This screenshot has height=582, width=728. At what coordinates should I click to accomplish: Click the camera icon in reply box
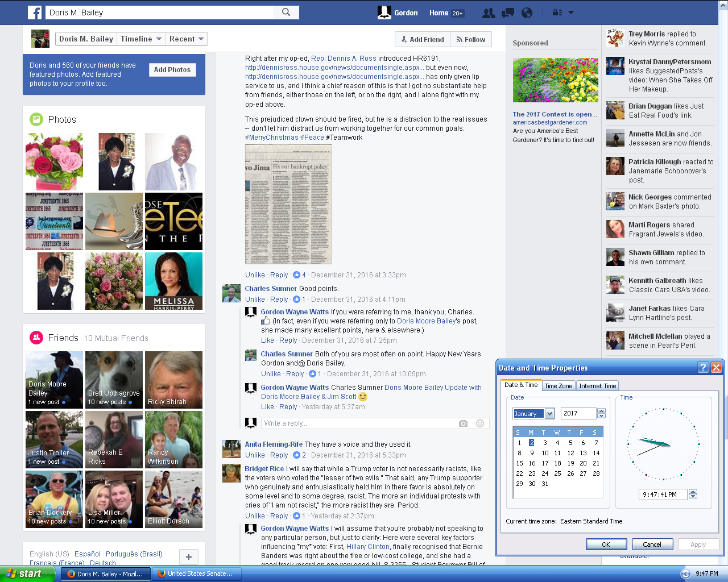point(463,423)
